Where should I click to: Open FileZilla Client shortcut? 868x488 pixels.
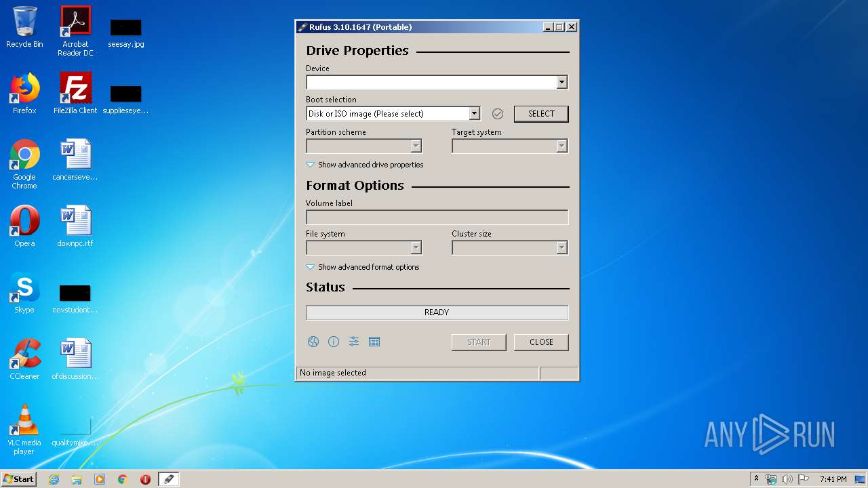pyautogui.click(x=75, y=94)
